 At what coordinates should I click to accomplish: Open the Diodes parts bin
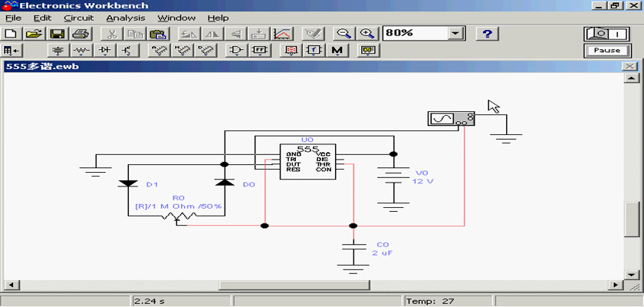[105, 51]
